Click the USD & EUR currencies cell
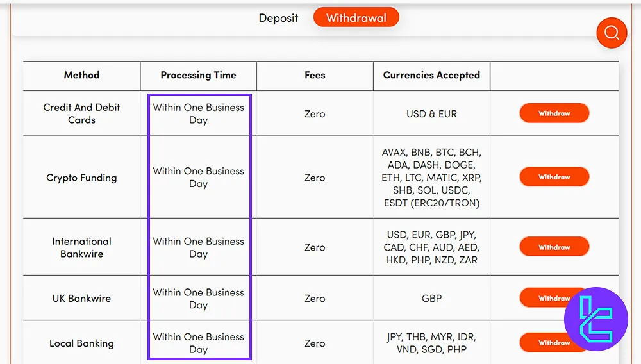 431,113
